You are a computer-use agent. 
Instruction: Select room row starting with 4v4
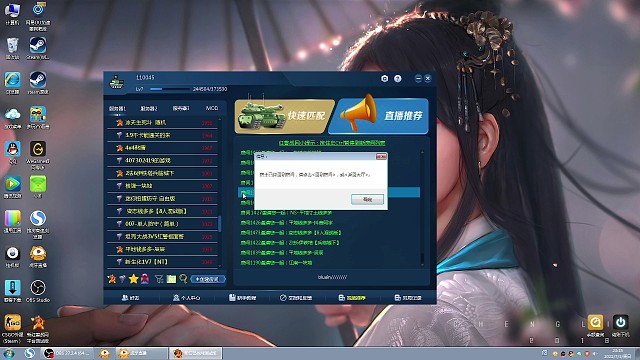(x=162, y=148)
